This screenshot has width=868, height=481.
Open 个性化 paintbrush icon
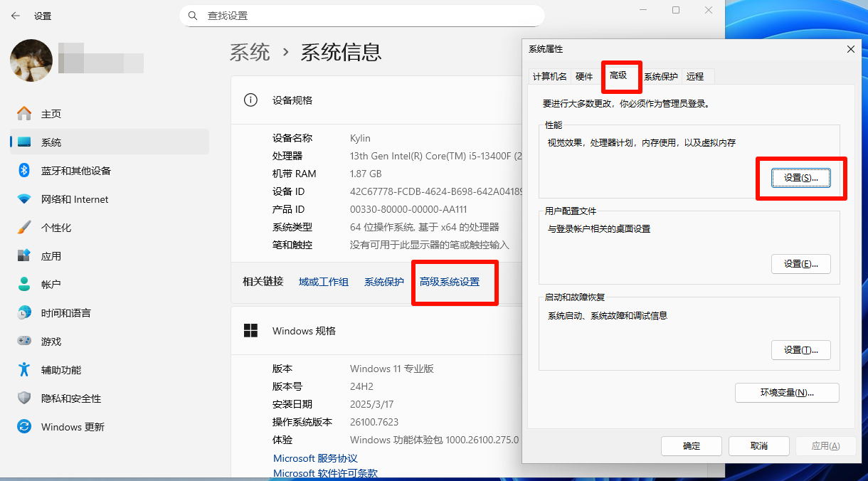tap(24, 228)
